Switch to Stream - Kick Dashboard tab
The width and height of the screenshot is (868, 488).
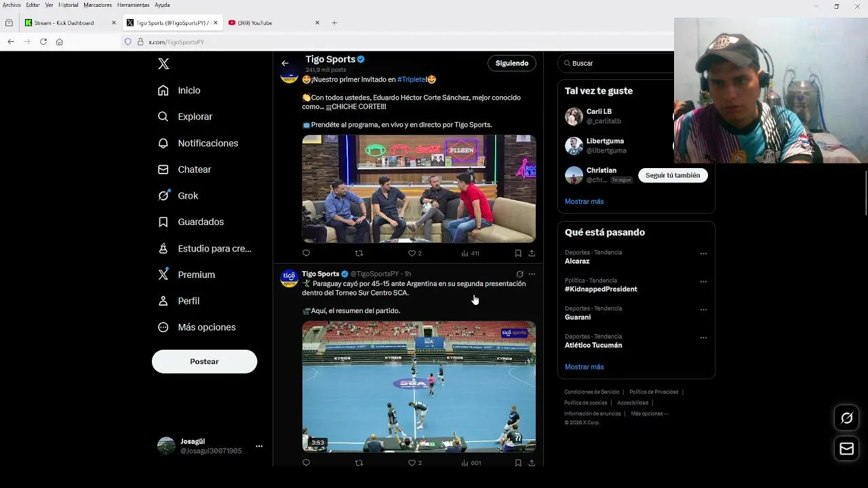pos(71,22)
